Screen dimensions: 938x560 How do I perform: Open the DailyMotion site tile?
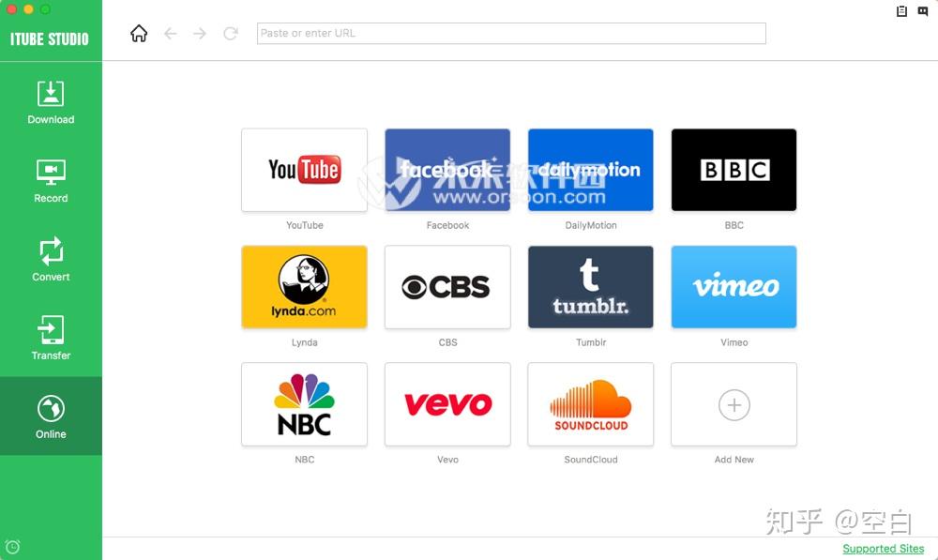pos(590,170)
